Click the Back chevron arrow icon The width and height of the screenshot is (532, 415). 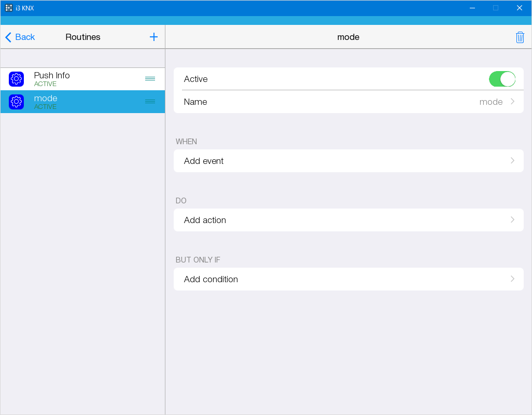point(7,37)
